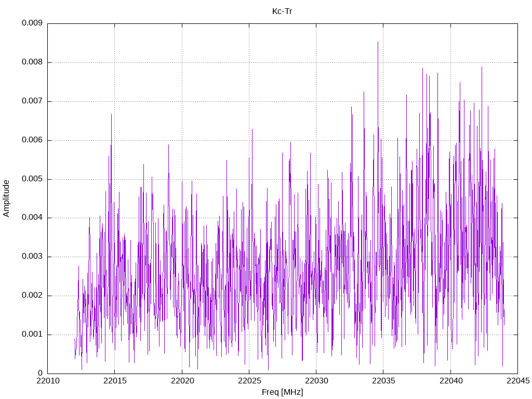Click the x-axis tick label 22035
Screen dimensions: 532x399
coord(384,381)
